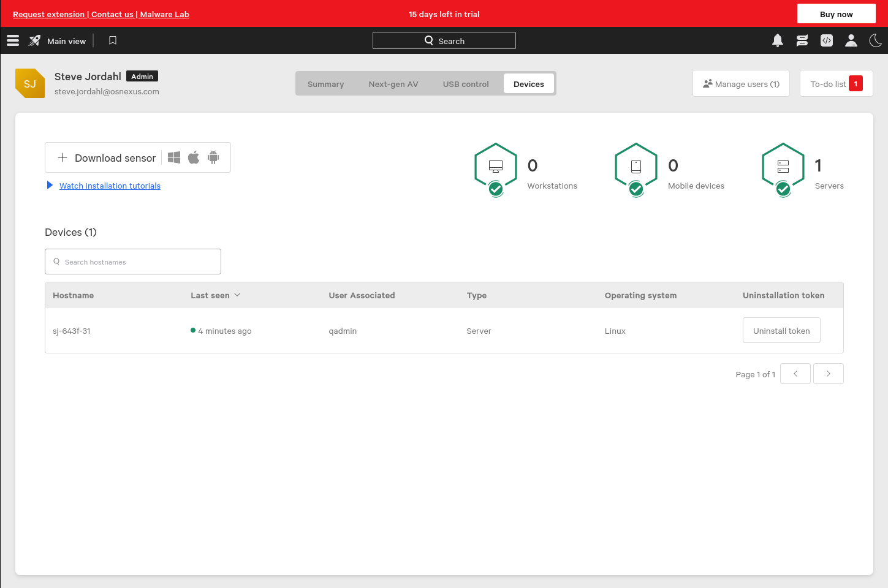Switch to the Summary tab
The width and height of the screenshot is (888, 588).
[x=325, y=84]
